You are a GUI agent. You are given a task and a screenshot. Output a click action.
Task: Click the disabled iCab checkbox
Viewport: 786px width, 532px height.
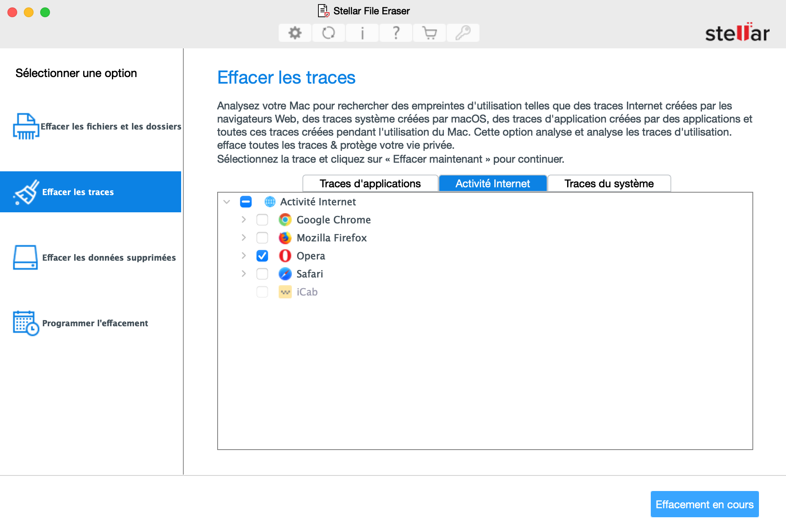262,292
